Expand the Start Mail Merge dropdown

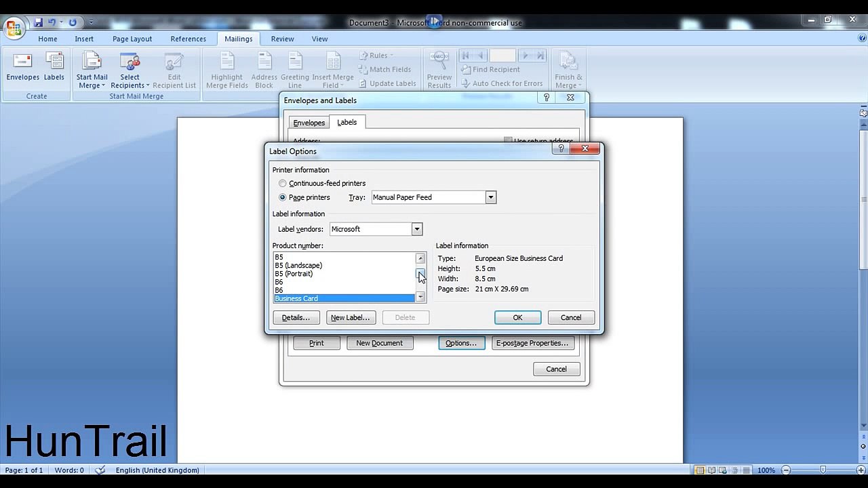point(92,71)
